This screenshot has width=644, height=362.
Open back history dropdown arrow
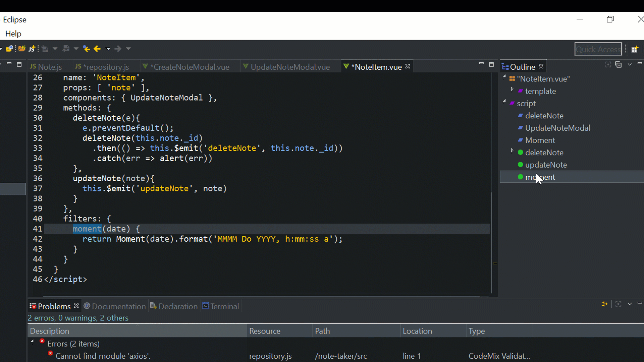pos(108,49)
